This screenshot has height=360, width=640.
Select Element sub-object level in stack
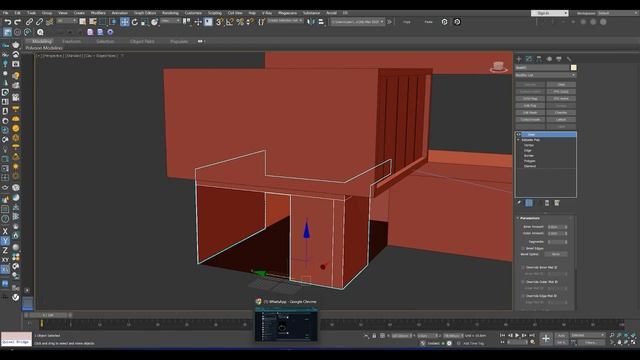click(x=530, y=166)
